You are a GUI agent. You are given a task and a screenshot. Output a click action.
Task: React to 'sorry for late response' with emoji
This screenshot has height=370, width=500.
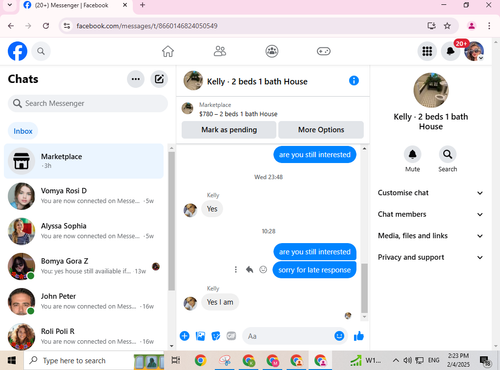(x=263, y=269)
